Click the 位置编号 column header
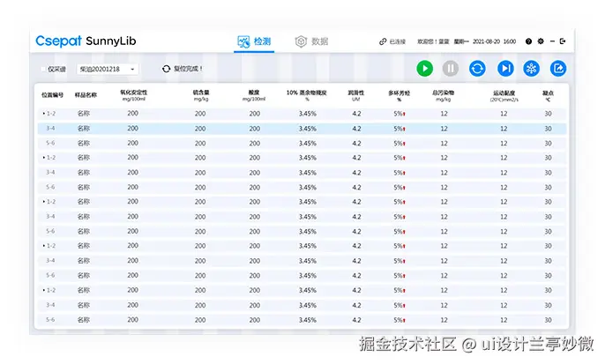The width and height of the screenshot is (605, 364). pos(53,95)
